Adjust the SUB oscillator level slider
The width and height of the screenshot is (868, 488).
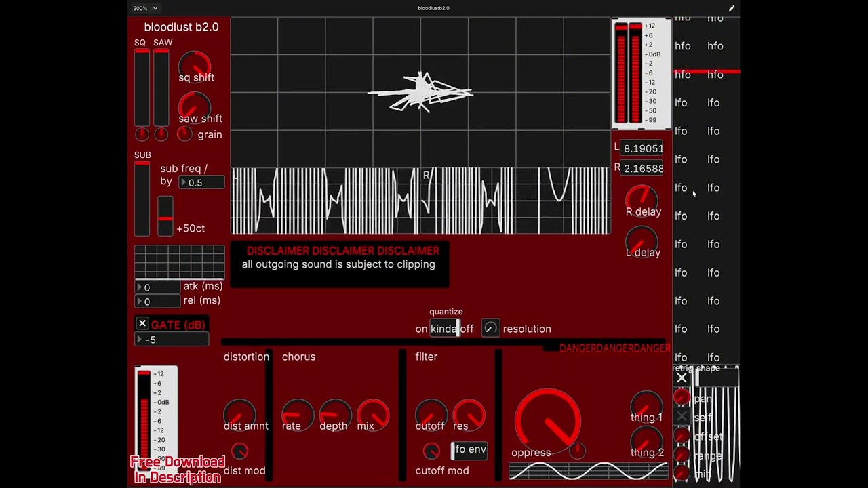pos(142,198)
